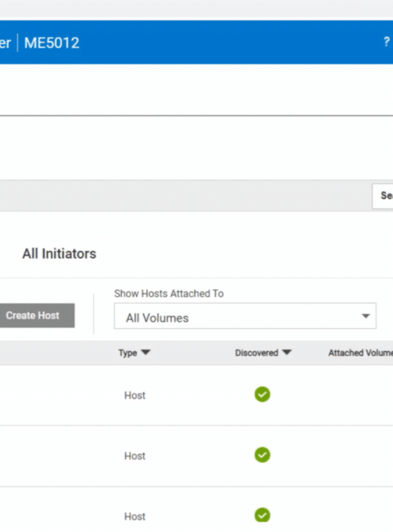The height and width of the screenshot is (532, 393).
Task: Open the All Volumes dropdown
Action: tap(245, 316)
